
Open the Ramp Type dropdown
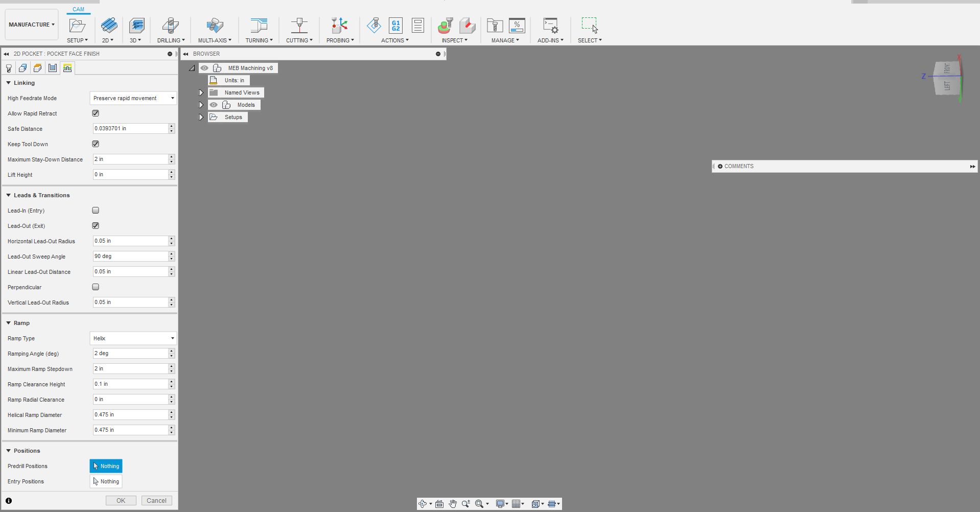[x=133, y=338]
